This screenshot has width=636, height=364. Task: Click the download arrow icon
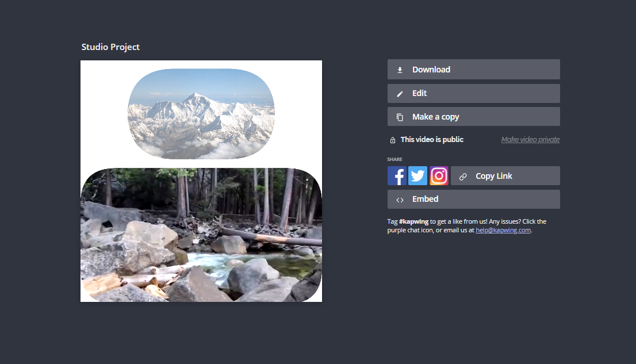coord(400,70)
